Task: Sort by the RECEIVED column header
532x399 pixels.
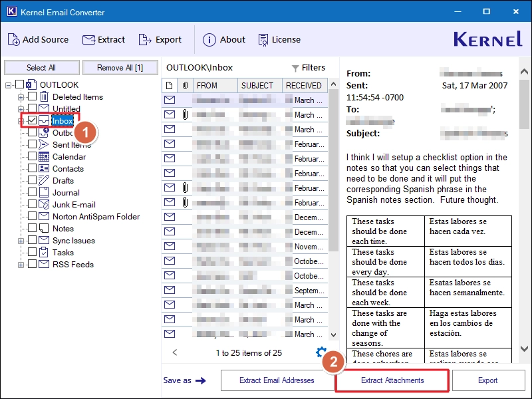Action: pyautogui.click(x=305, y=86)
